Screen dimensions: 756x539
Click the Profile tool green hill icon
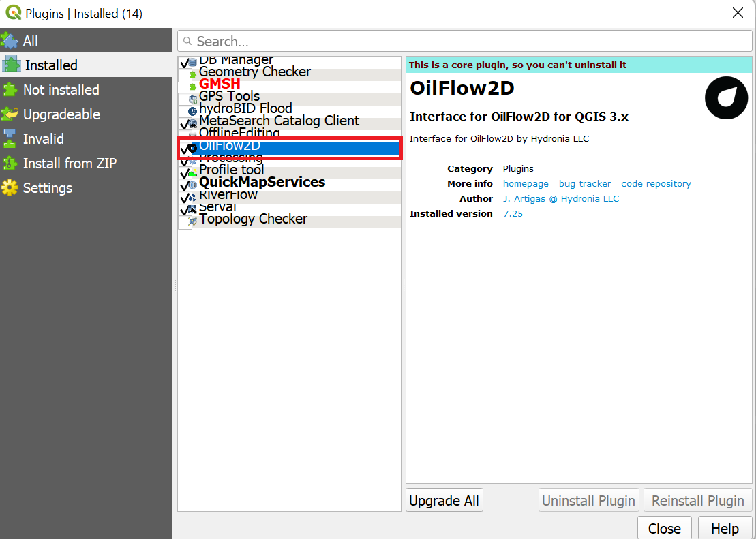click(193, 172)
